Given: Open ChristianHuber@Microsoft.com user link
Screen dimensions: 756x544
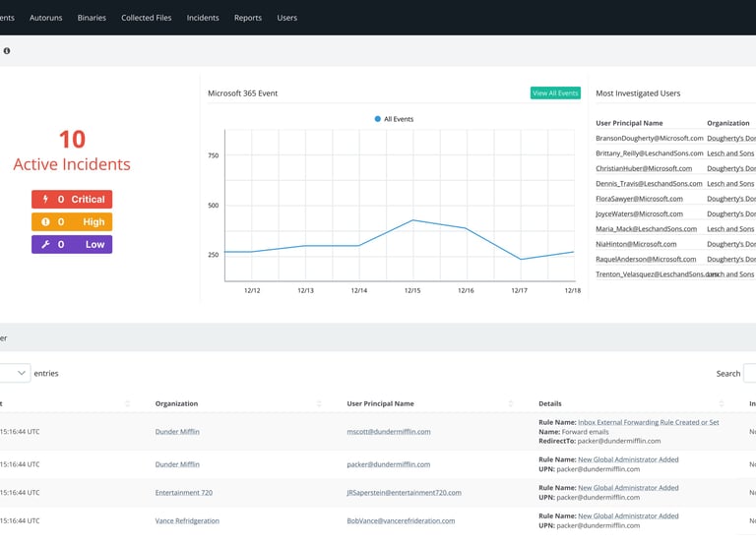Looking at the screenshot, I should click(644, 168).
